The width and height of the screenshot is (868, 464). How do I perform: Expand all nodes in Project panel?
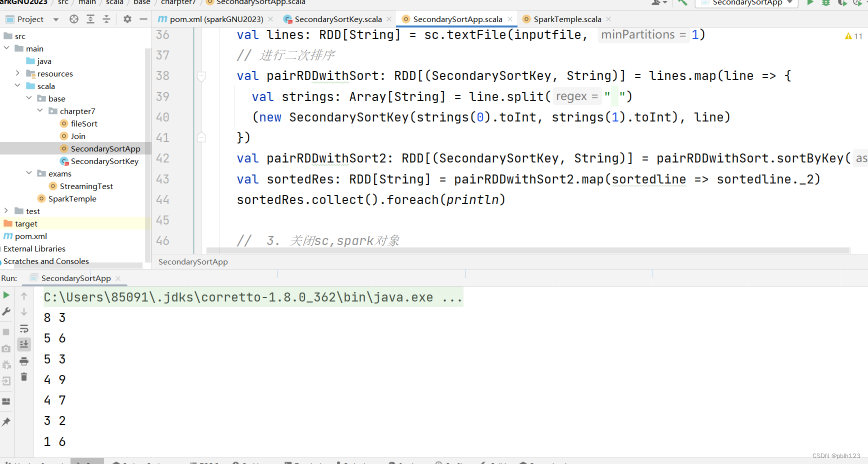(x=90, y=19)
